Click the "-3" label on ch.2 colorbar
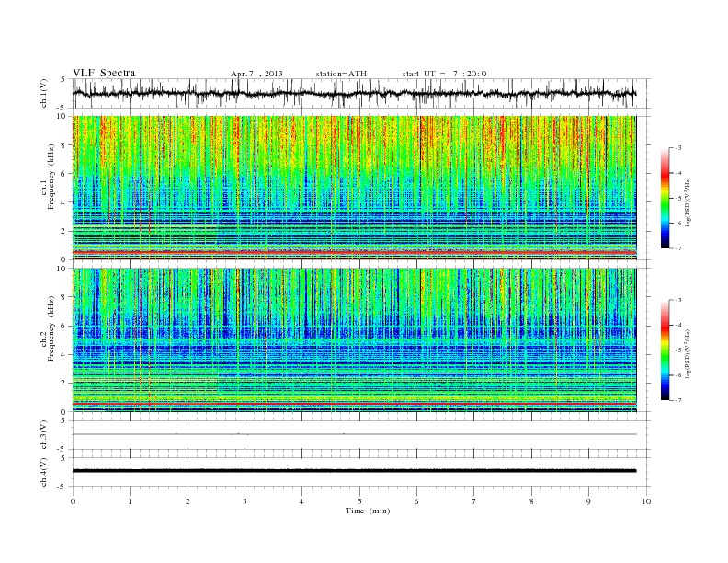 tap(678, 300)
